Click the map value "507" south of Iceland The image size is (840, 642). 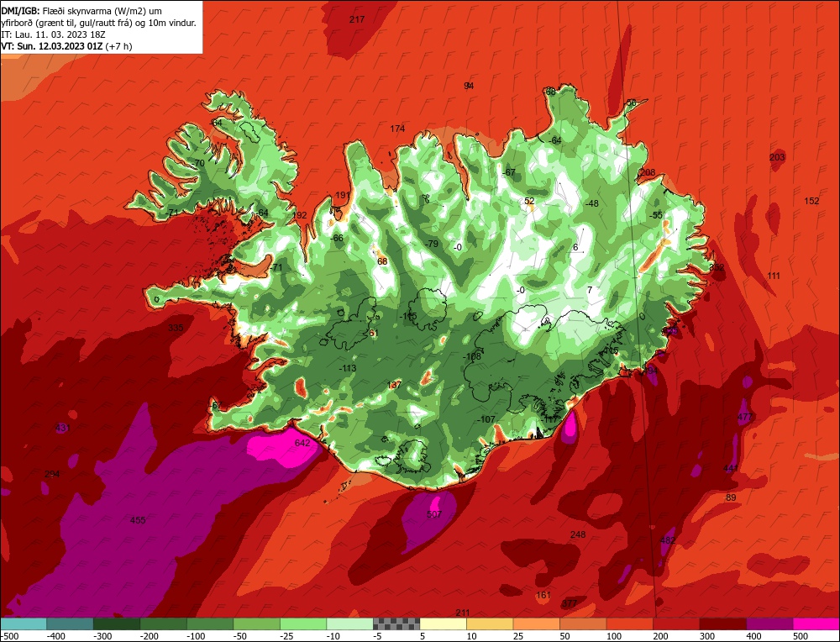pyautogui.click(x=434, y=514)
